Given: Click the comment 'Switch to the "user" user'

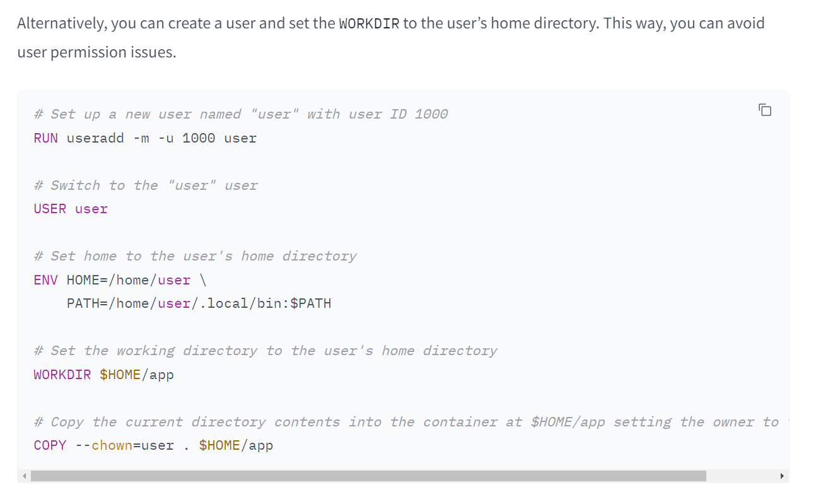Looking at the screenshot, I should pos(146,185).
